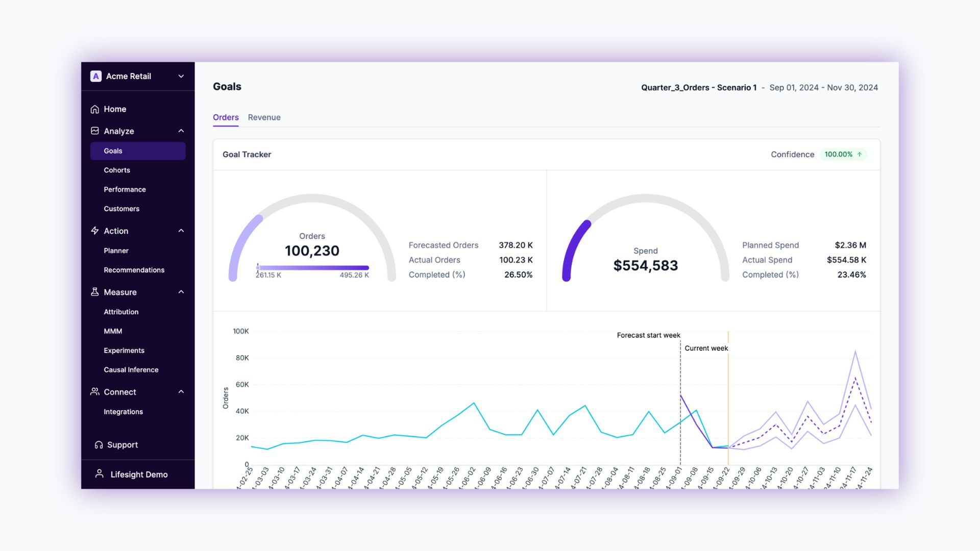Open Cohorts in the sidebar
The height and width of the screenshot is (551, 980).
(117, 170)
